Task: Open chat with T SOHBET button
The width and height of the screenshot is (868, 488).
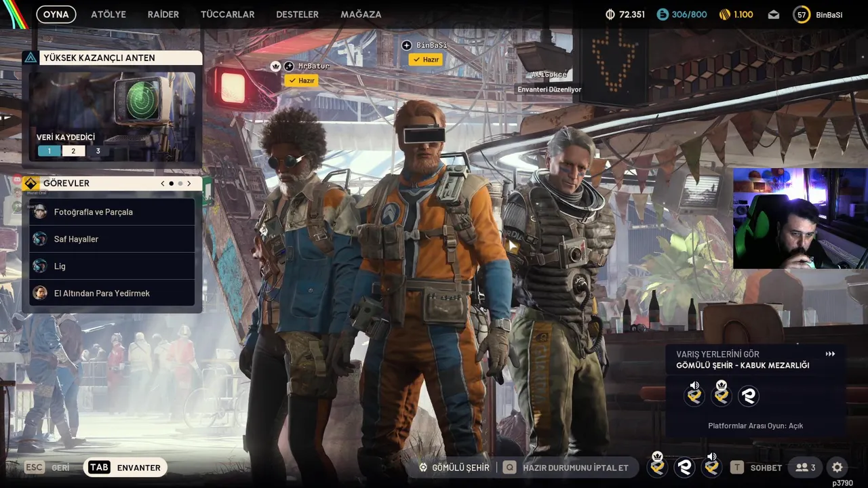Action: 756,468
